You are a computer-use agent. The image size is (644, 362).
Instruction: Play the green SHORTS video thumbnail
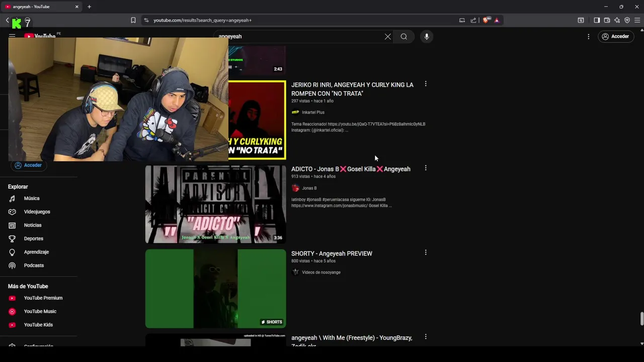pyautogui.click(x=216, y=289)
